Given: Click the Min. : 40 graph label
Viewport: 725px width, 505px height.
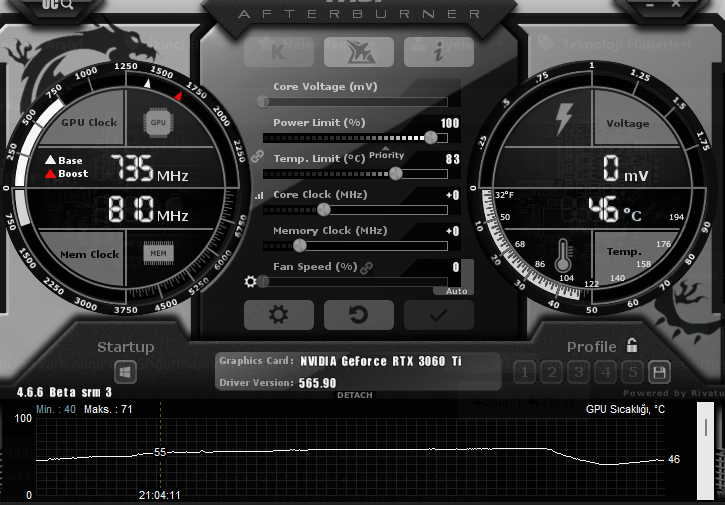Looking at the screenshot, I should pyautogui.click(x=56, y=409).
